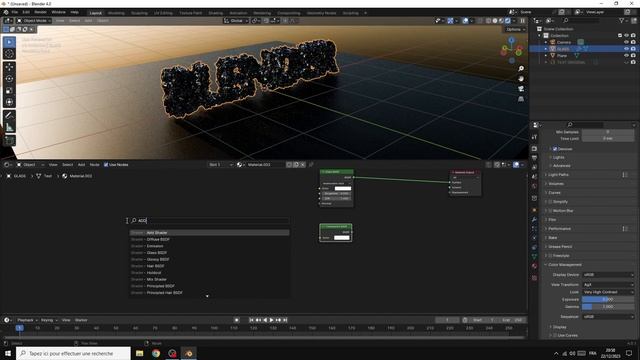
Task: Open the Output properties tab icon
Action: (x=534, y=158)
